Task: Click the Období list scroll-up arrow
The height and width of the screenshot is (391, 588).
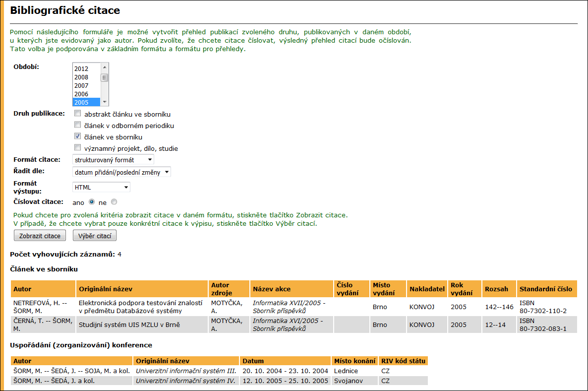Action: tap(105, 67)
